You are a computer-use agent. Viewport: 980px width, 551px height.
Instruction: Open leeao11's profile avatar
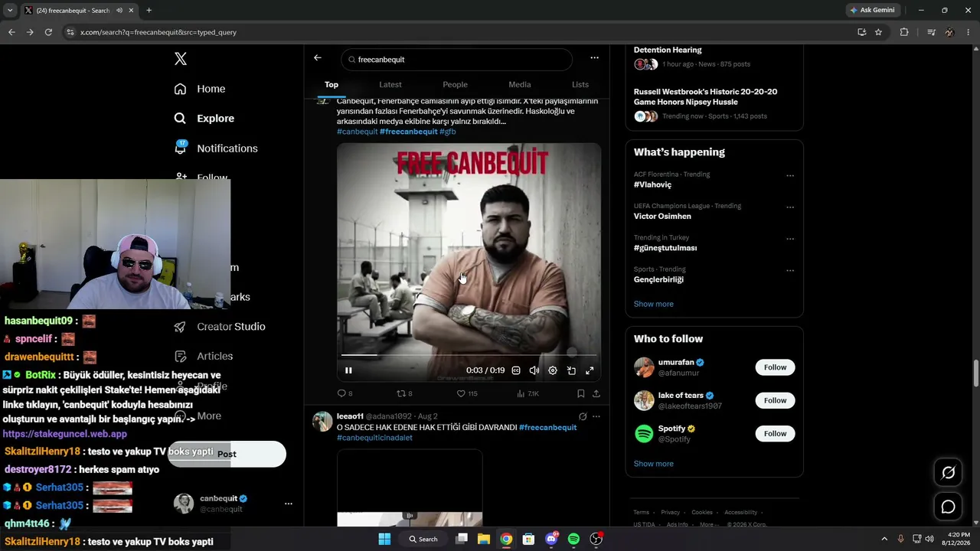[x=322, y=422]
